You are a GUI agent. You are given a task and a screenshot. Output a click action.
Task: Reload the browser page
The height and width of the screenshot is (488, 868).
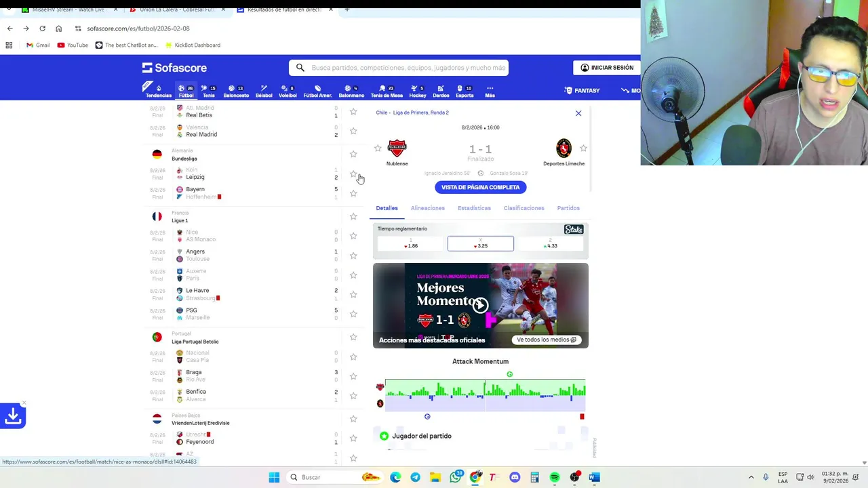coord(42,28)
